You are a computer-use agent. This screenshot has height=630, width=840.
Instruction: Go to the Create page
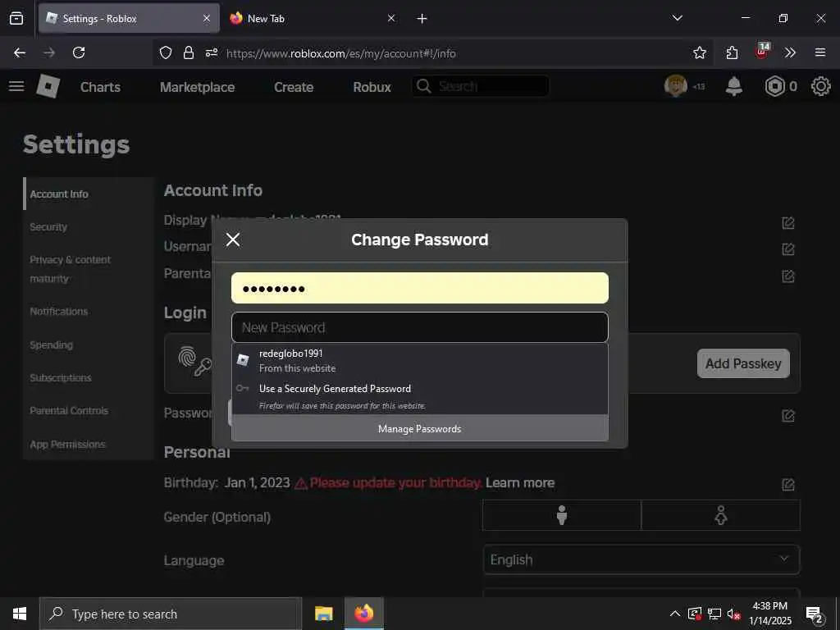(x=294, y=87)
